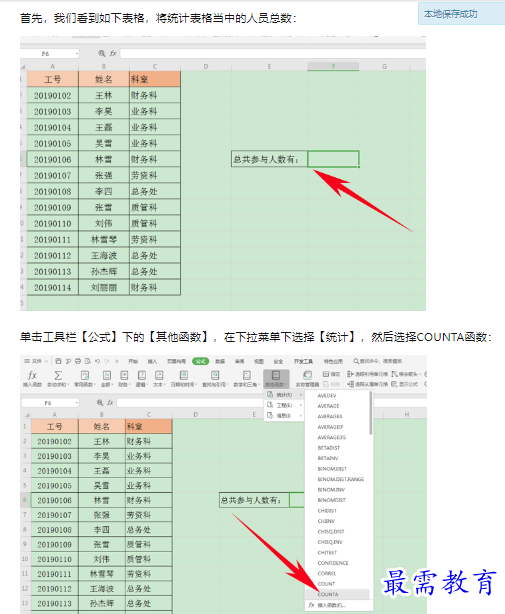Image resolution: width=505 pixels, height=614 pixels.
Task: Click the Undo arrow icon
Action: coord(97,361)
